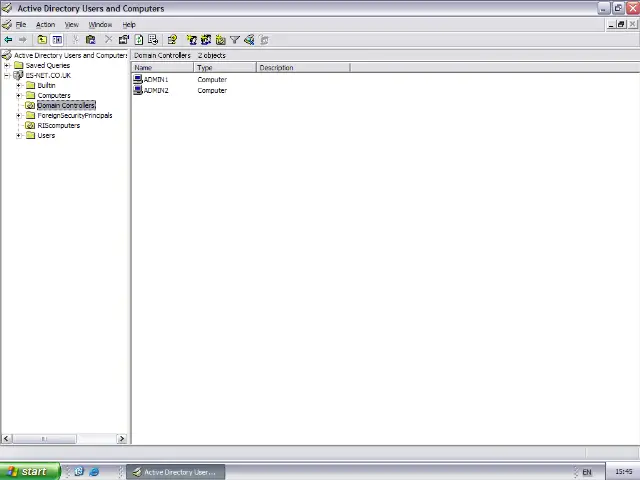Select the Computers folder
This screenshot has width=640, height=480.
click(x=54, y=96)
